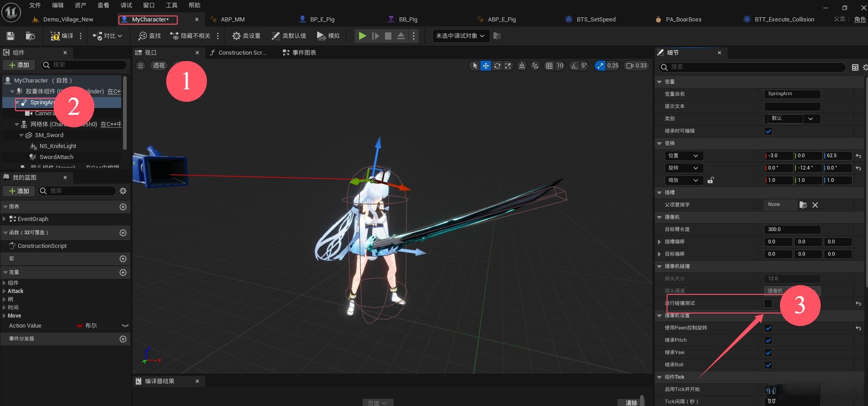This screenshot has width=868, height=406.
Task: Browse to parent socket asset icon
Action: point(803,205)
